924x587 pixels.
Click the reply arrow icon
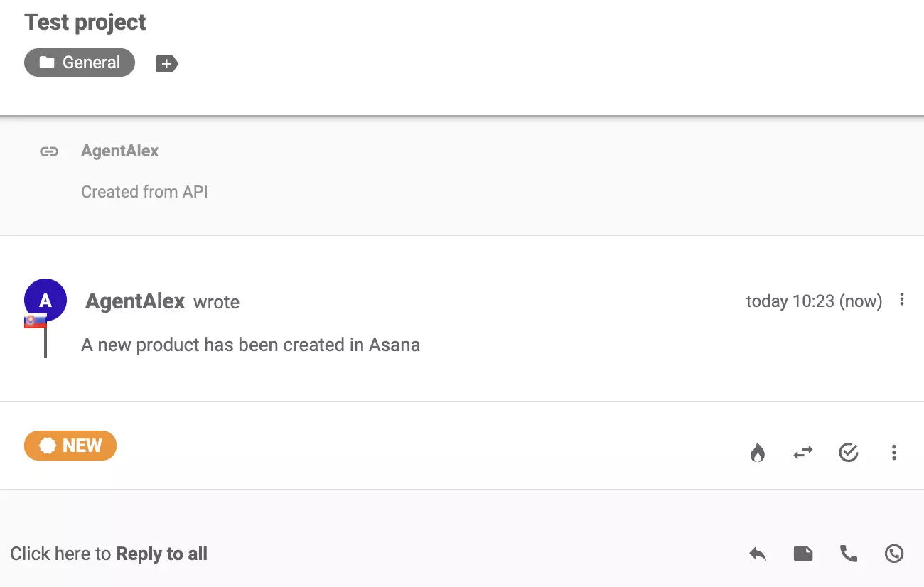[x=758, y=553]
